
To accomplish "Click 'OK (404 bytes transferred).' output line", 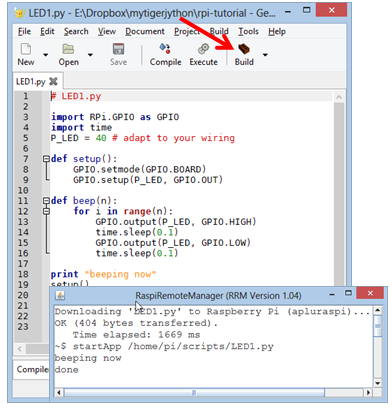I will (136, 323).
